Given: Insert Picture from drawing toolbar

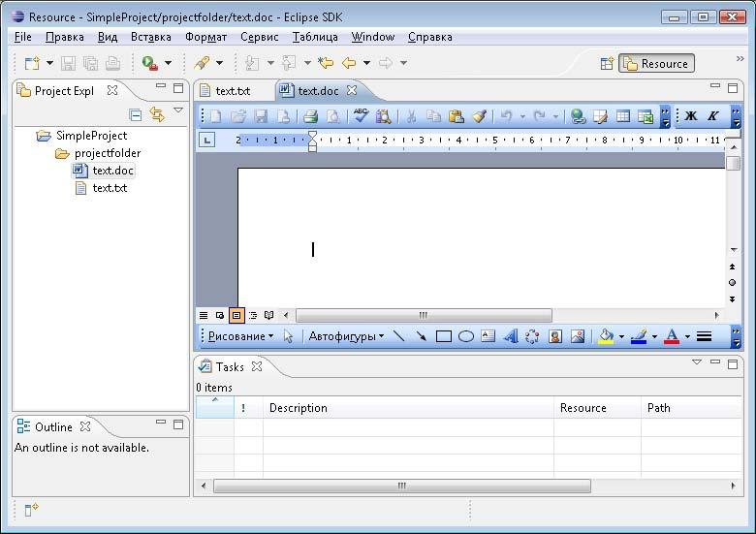Looking at the screenshot, I should (x=577, y=336).
